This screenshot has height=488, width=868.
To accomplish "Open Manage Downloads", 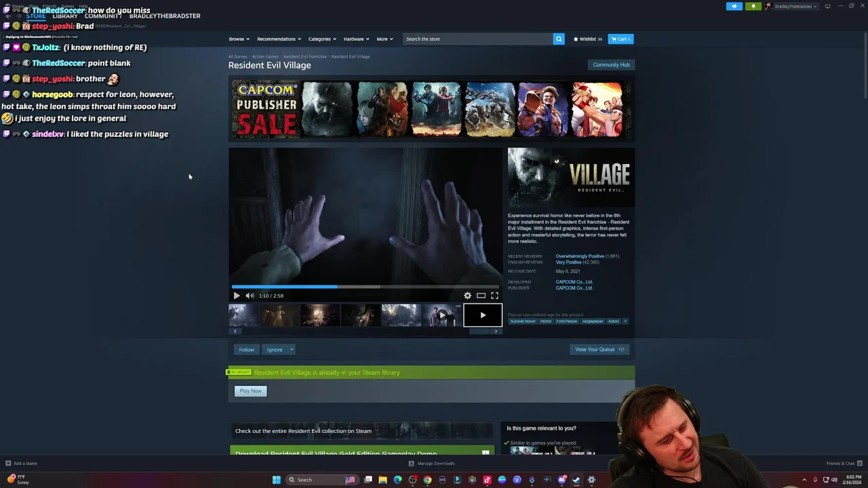I will click(432, 464).
